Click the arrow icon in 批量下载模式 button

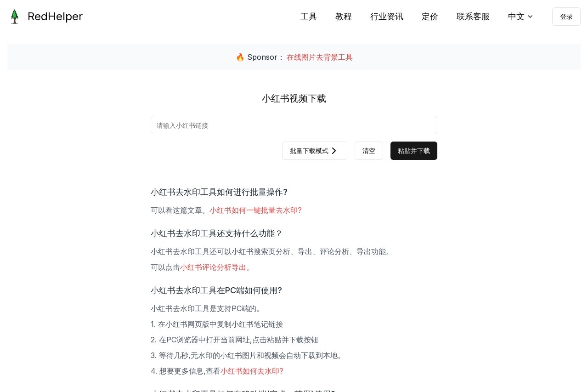[x=334, y=151]
